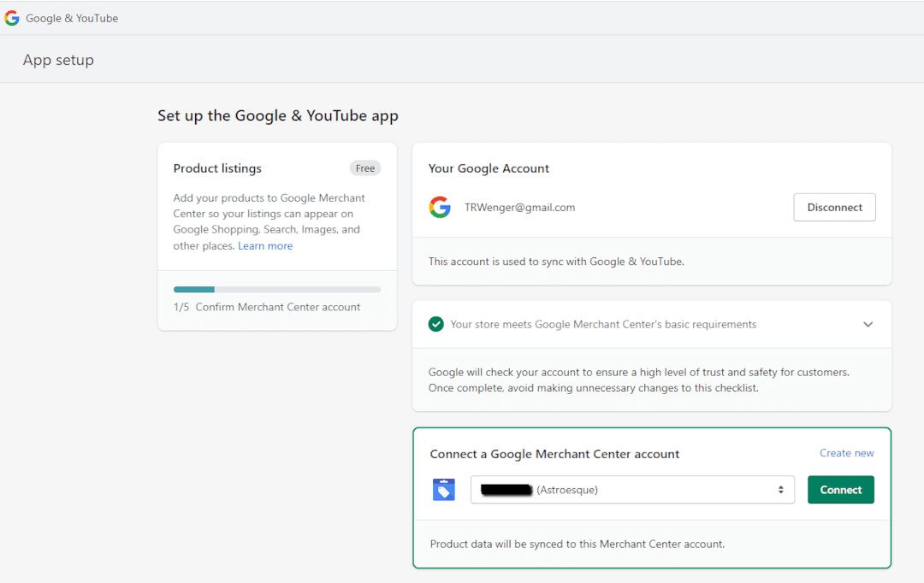This screenshot has width=924, height=583.
Task: Click the Connect a Google Merchant Center account heading
Action: pyautogui.click(x=554, y=454)
